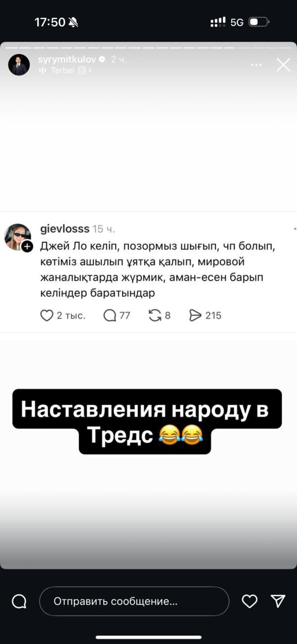Close the story with the X
The height and width of the screenshot is (644, 297).
click(x=283, y=65)
